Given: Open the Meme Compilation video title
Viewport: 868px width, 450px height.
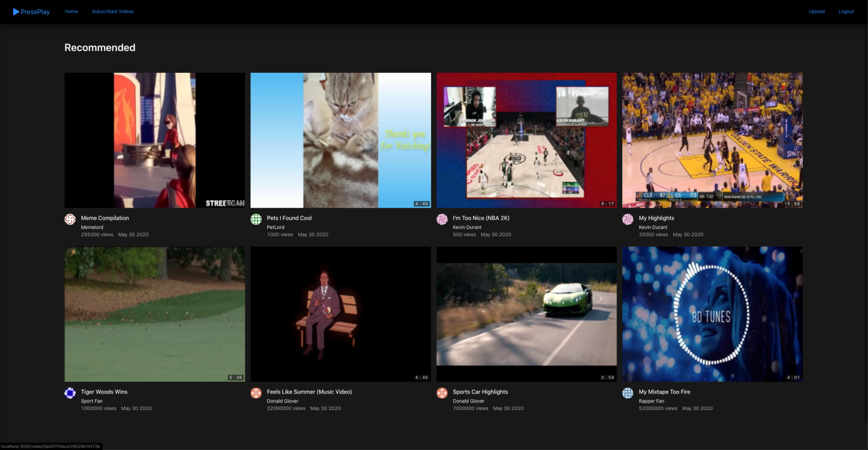Looking at the screenshot, I should tap(105, 218).
